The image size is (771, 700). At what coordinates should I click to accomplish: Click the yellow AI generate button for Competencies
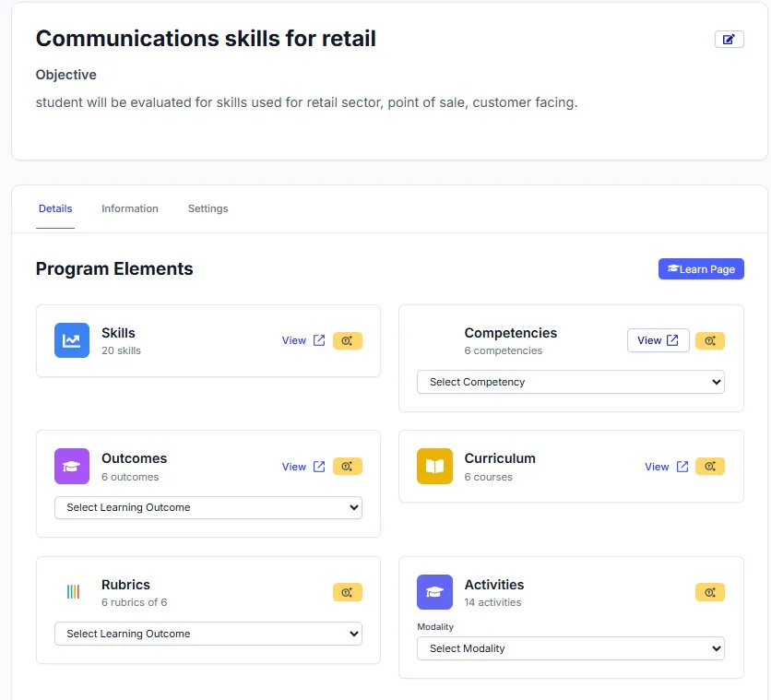709,340
